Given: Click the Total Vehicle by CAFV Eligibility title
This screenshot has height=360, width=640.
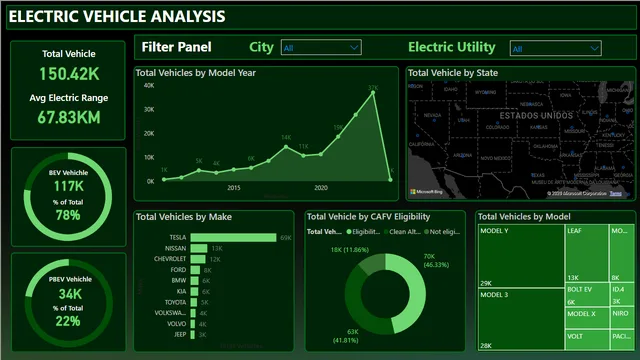Looking at the screenshot, I should click(369, 217).
